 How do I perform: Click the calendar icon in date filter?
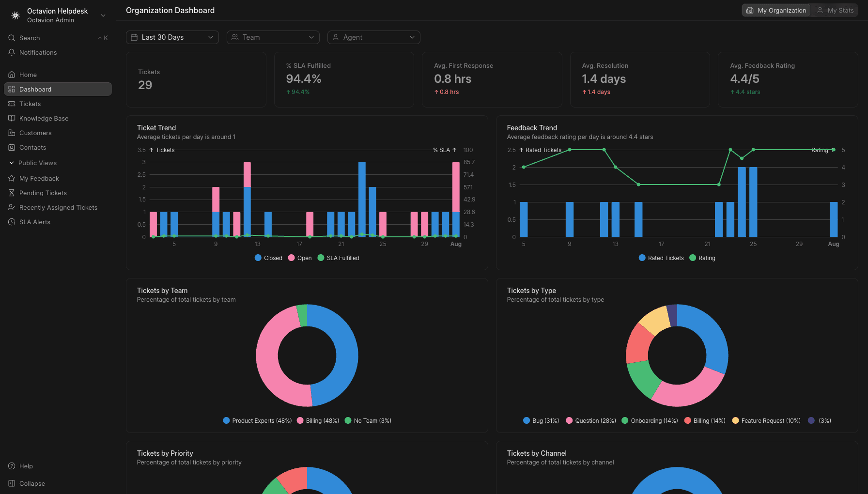click(x=134, y=37)
